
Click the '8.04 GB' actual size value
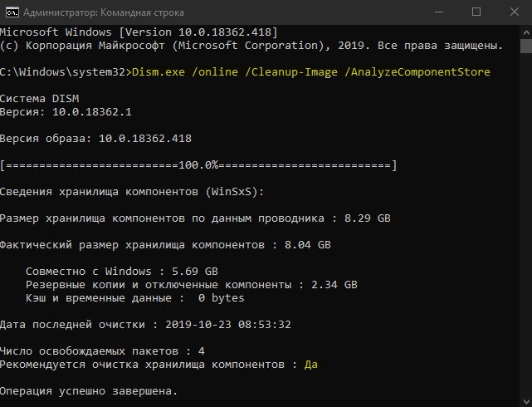point(307,245)
